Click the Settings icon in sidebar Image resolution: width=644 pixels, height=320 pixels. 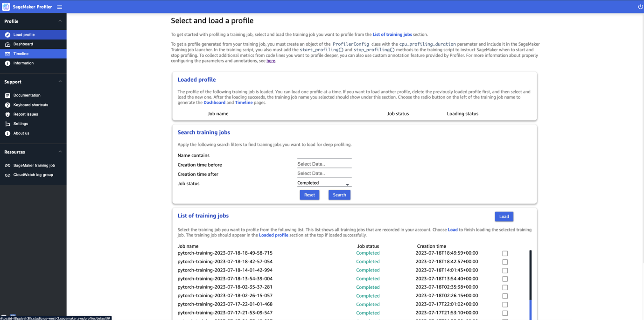pos(7,124)
